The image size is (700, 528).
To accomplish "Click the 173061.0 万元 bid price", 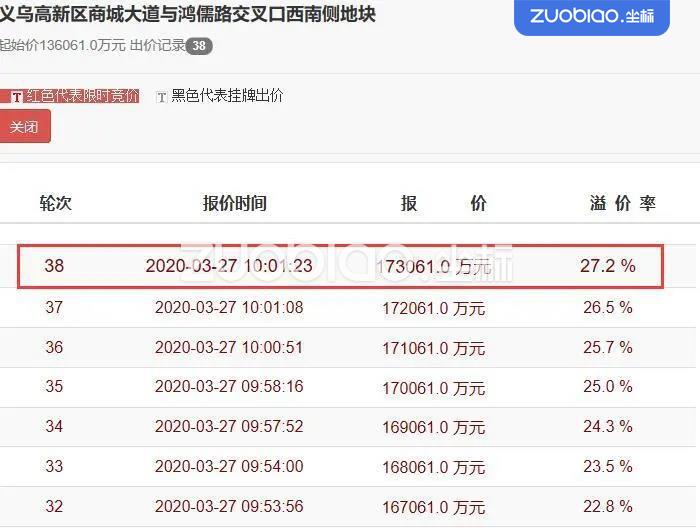I will pyautogui.click(x=432, y=267).
